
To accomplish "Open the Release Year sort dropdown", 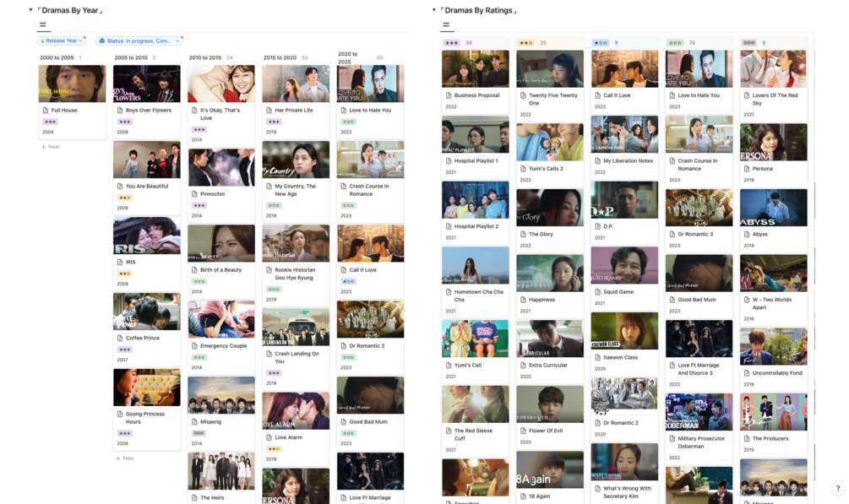I will tap(61, 41).
